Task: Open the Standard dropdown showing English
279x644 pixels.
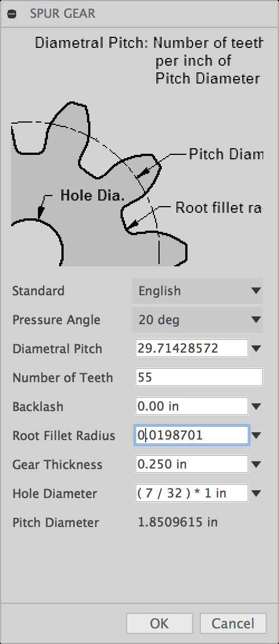Action: coord(197,291)
